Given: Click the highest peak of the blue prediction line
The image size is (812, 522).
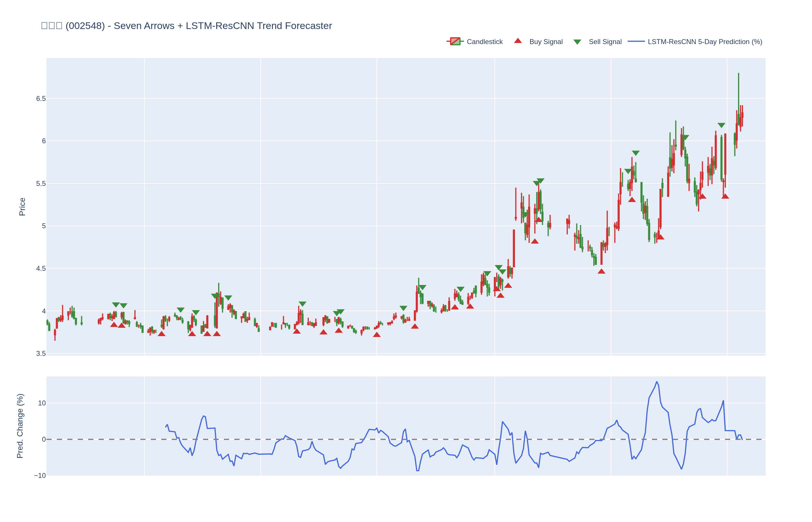Looking at the screenshot, I should coord(657,382).
